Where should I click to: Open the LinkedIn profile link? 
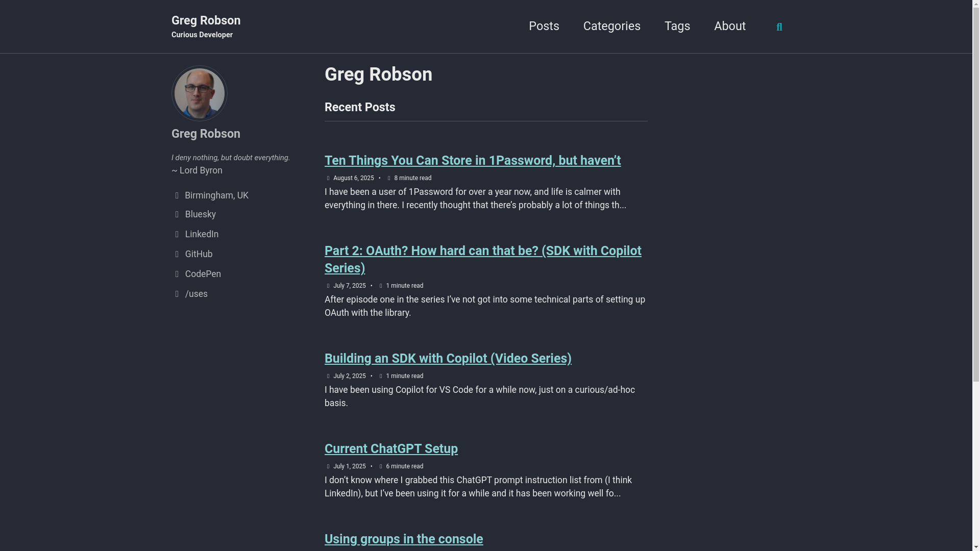click(x=202, y=234)
